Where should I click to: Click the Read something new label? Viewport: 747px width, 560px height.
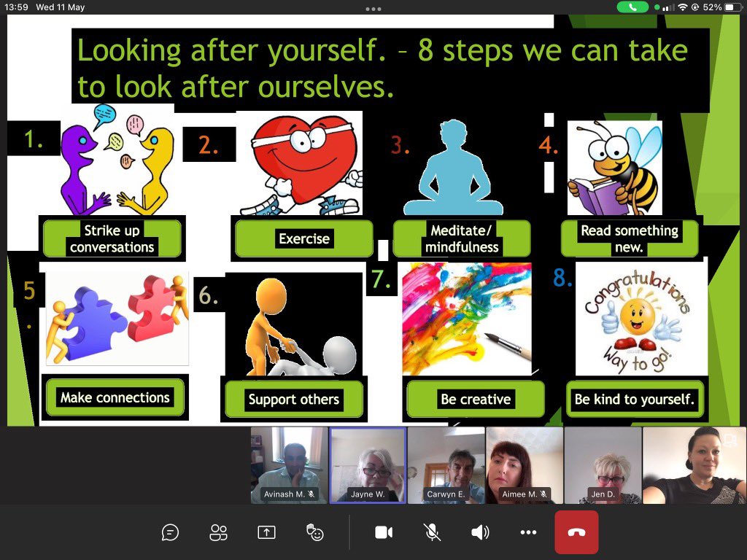630,238
